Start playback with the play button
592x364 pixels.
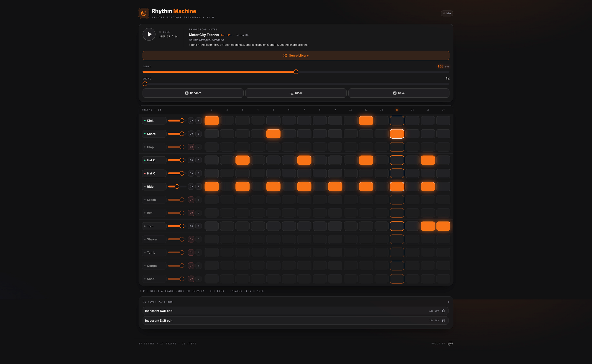(x=149, y=34)
